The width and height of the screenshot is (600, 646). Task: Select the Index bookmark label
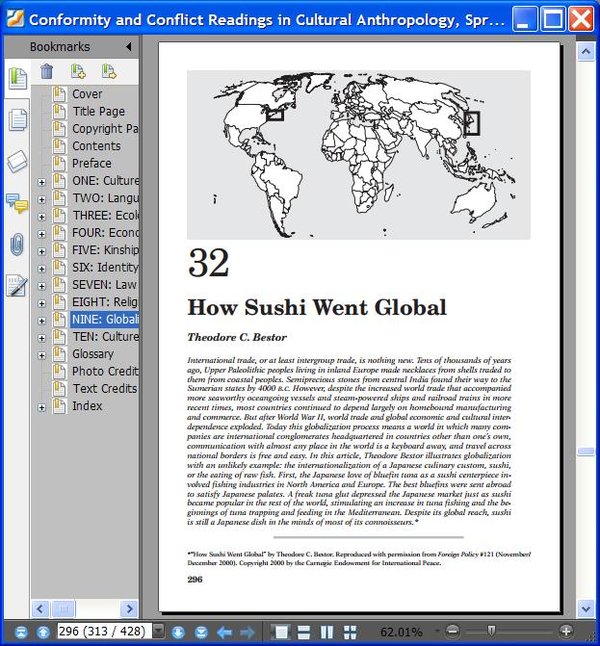87,406
